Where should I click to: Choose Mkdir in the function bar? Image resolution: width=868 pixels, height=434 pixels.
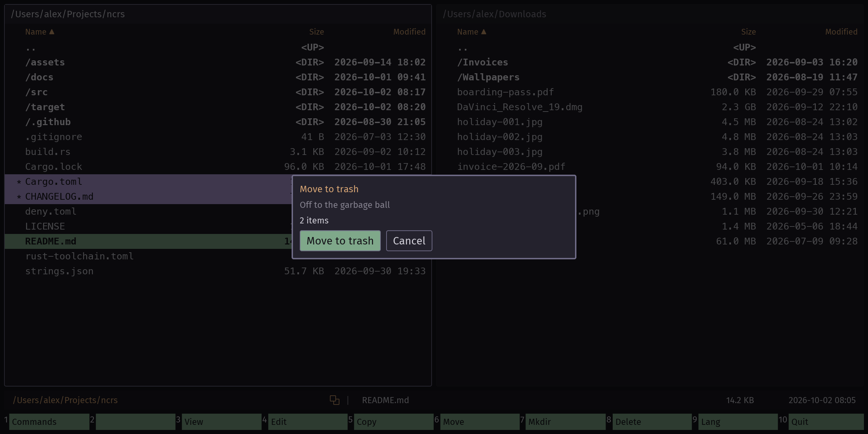[x=566, y=422]
